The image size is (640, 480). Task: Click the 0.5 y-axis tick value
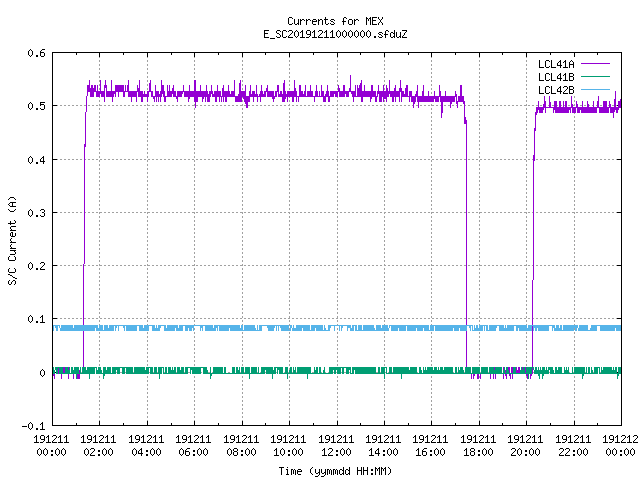pyautogui.click(x=36, y=106)
